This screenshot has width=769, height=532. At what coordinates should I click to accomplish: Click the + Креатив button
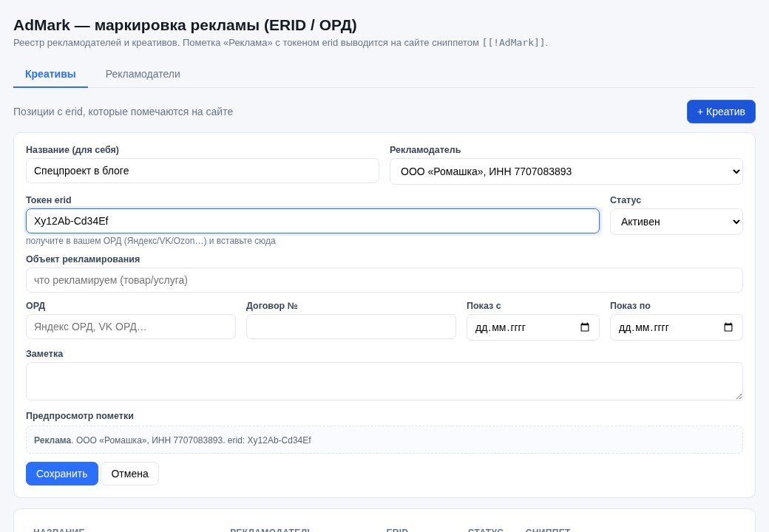(x=721, y=112)
